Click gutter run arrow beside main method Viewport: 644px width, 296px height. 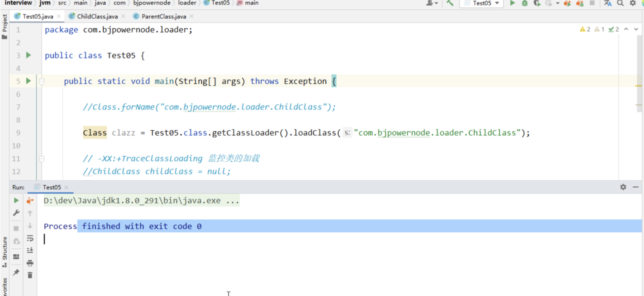point(28,81)
